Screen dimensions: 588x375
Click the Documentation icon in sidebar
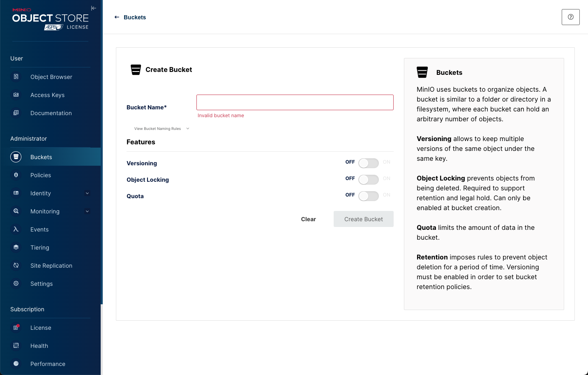[16, 113]
